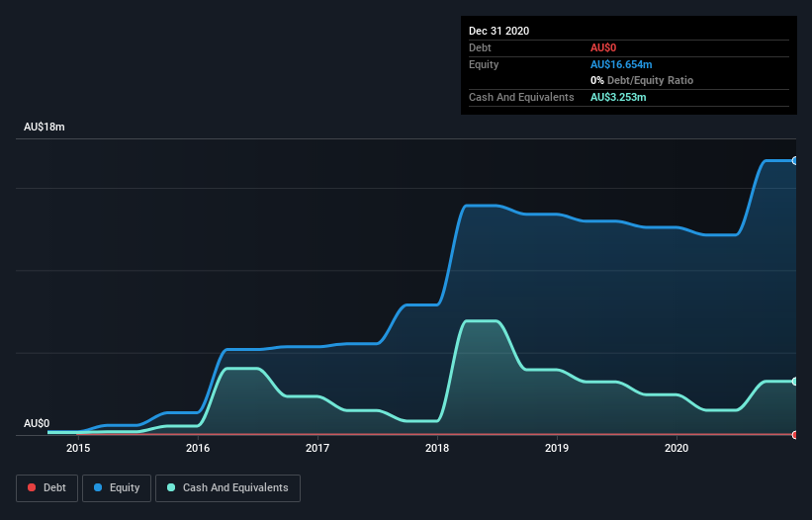Click the 0% Debt/Equity Ratio text
The image size is (812, 520).
coord(642,80)
